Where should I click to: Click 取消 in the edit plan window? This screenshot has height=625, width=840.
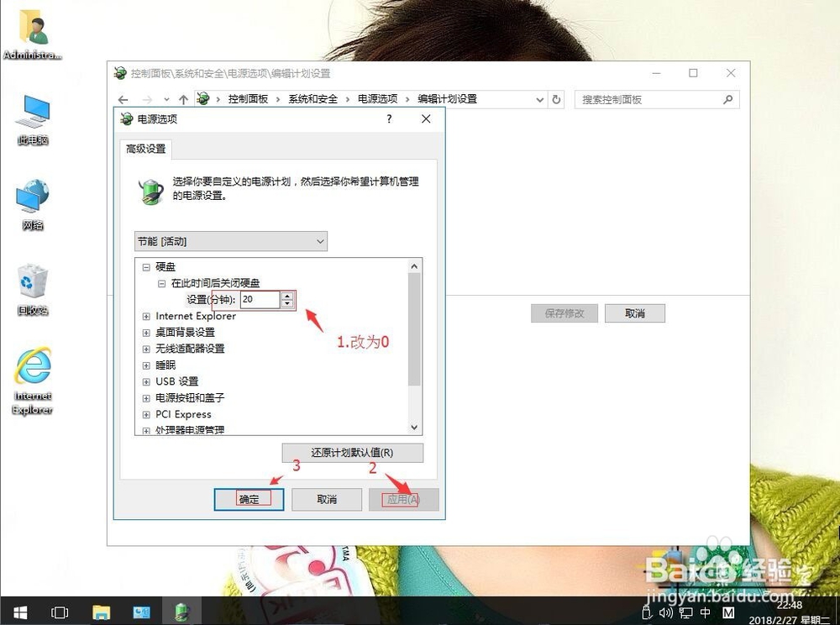(635, 313)
